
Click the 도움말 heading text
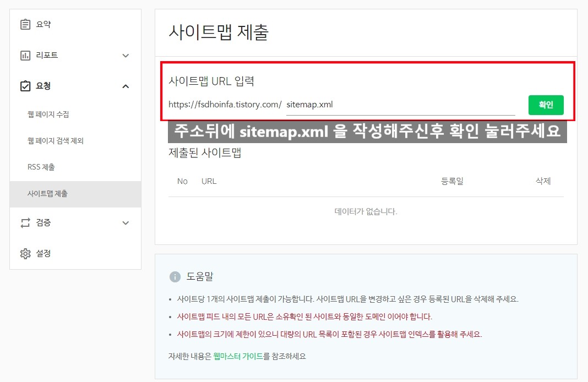(x=200, y=277)
